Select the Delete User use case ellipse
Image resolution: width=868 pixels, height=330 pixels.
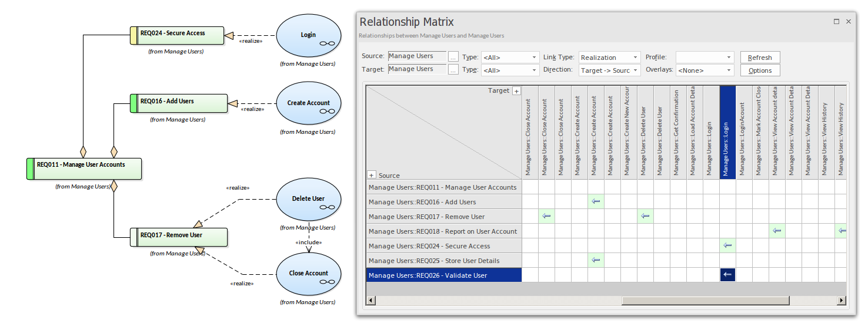click(308, 200)
